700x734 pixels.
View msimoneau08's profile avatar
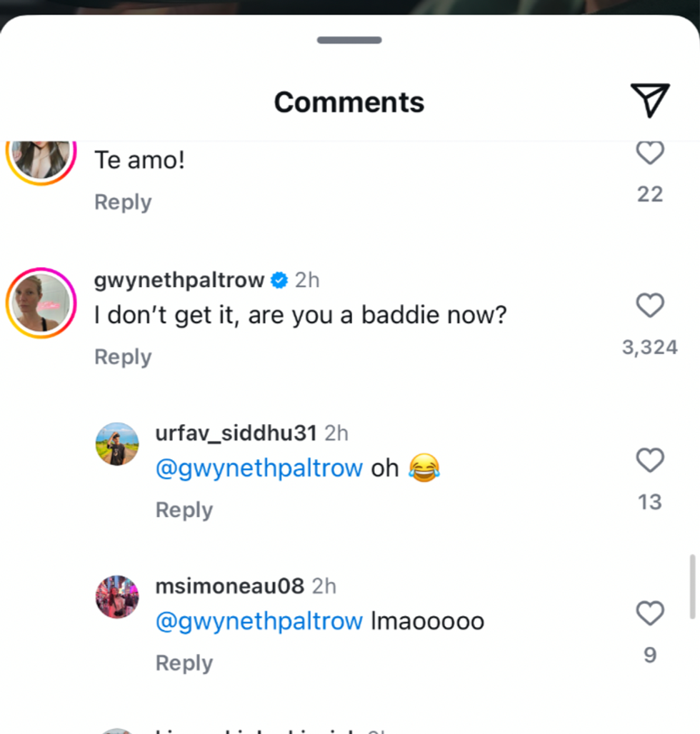pyautogui.click(x=117, y=597)
